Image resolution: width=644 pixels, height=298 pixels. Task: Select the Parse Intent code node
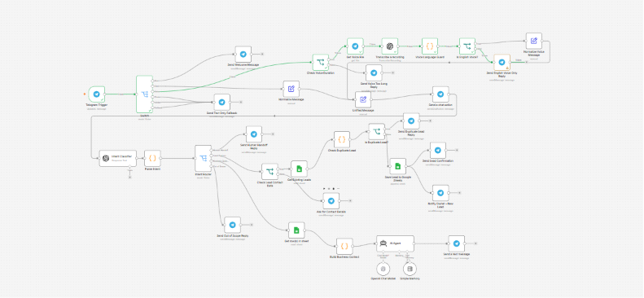tap(152, 158)
